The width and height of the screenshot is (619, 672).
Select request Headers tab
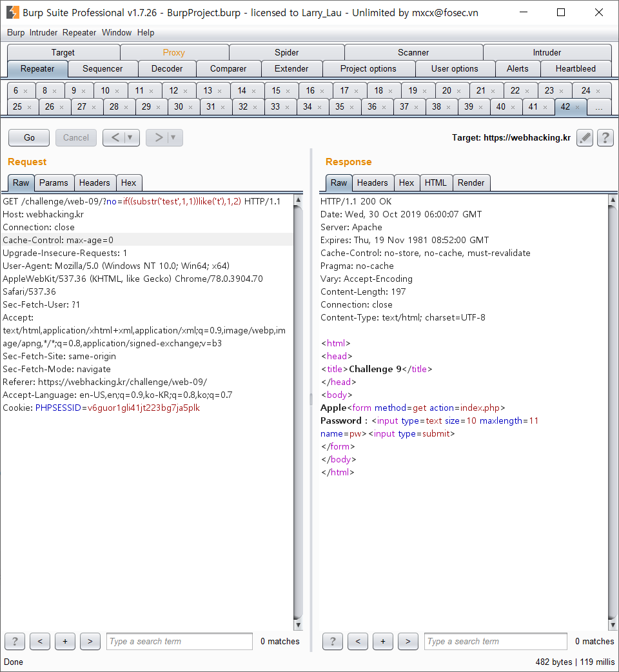point(95,183)
